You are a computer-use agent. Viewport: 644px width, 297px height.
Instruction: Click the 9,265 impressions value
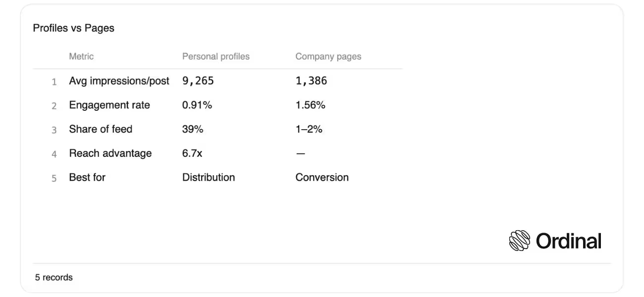(x=198, y=81)
